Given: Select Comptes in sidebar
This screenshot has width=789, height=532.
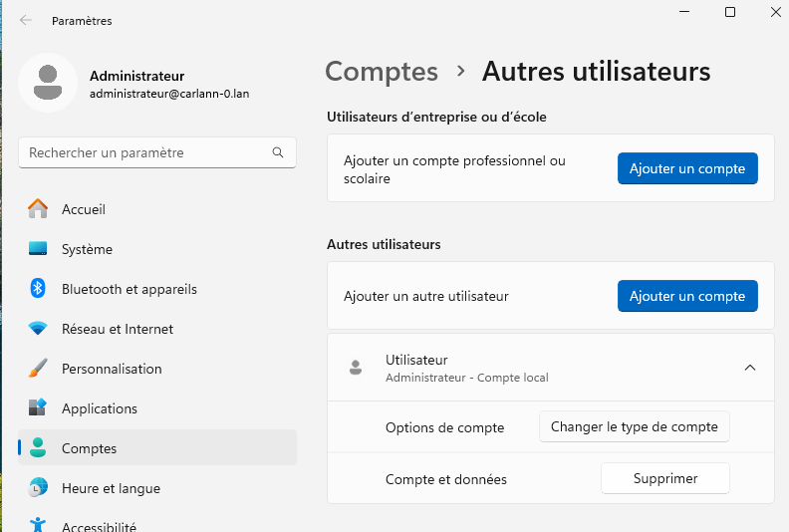Looking at the screenshot, I should pos(157,447).
